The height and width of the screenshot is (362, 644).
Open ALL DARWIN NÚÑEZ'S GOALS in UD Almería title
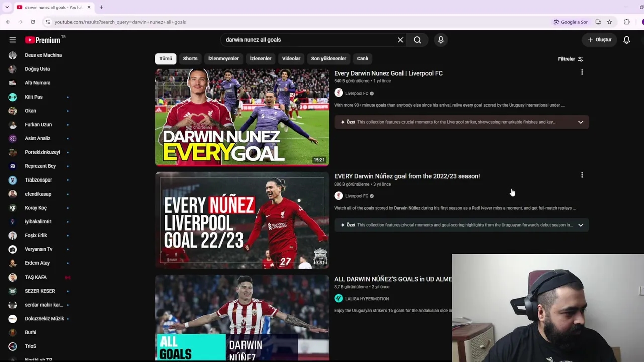(393, 279)
